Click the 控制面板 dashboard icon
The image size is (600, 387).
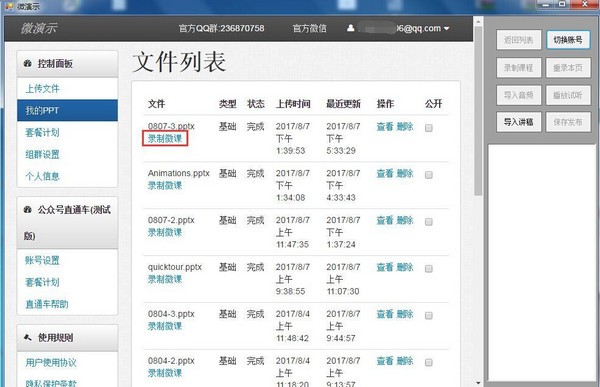tap(28, 64)
